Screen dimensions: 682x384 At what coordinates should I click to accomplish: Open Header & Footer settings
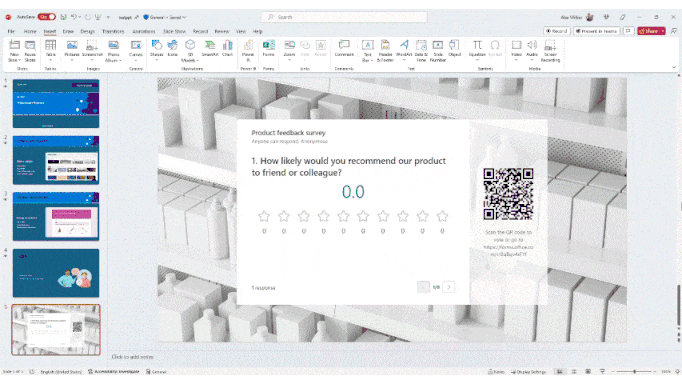(385, 51)
